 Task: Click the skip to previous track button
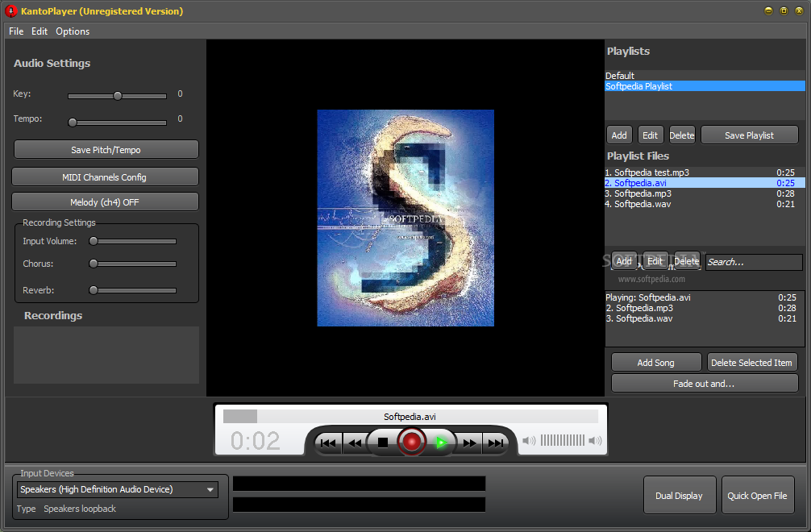pos(328,443)
